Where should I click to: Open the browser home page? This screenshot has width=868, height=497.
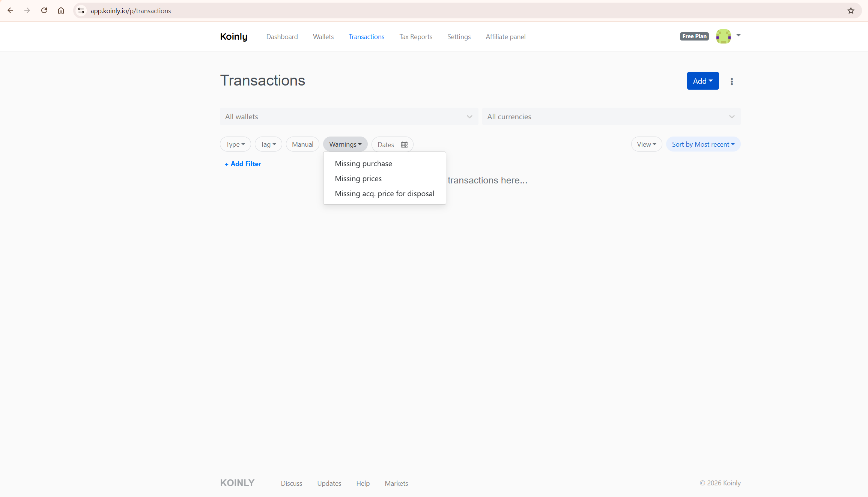pos(61,11)
